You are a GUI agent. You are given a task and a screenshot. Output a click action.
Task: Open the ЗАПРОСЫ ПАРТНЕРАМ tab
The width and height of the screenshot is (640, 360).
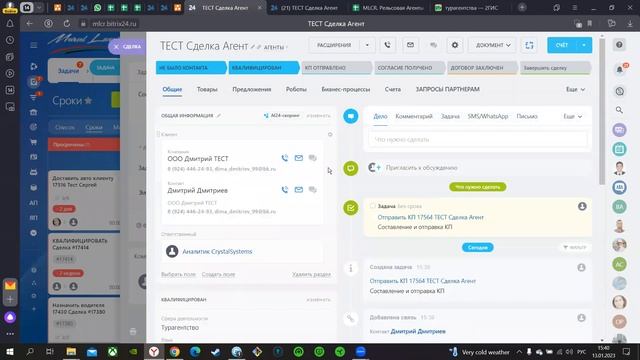click(x=447, y=89)
